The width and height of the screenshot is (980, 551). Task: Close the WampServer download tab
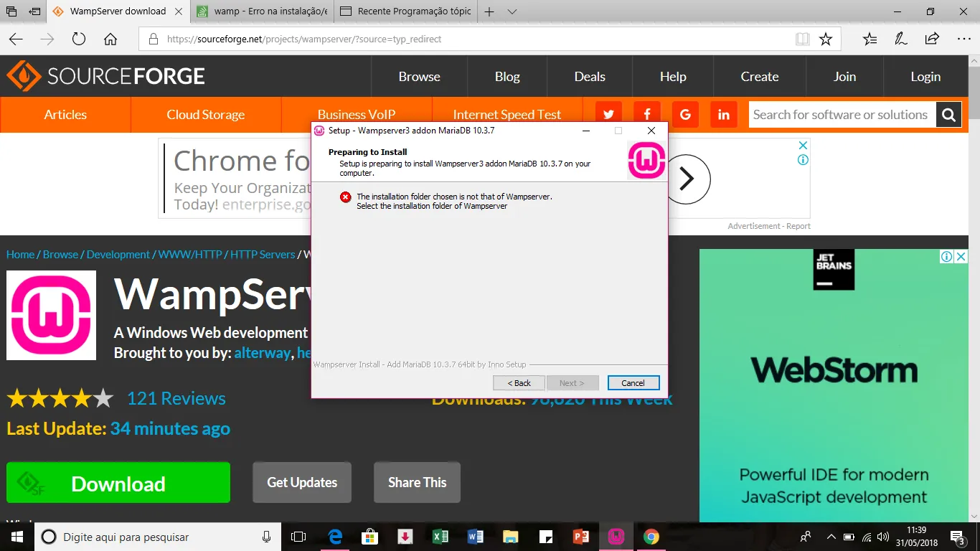pos(178,11)
